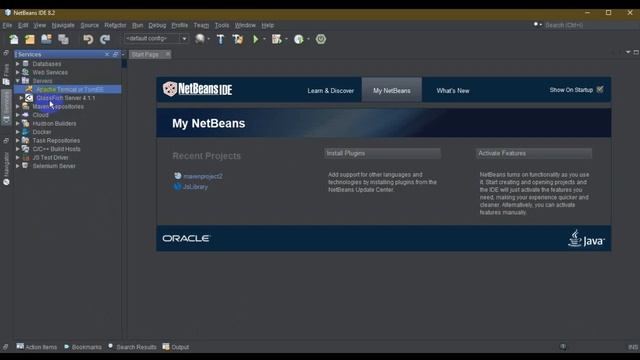Image resolution: width=640 pixels, height=360 pixels.
Task: Open the Run Project dropdown arrow
Action: (x=264, y=39)
